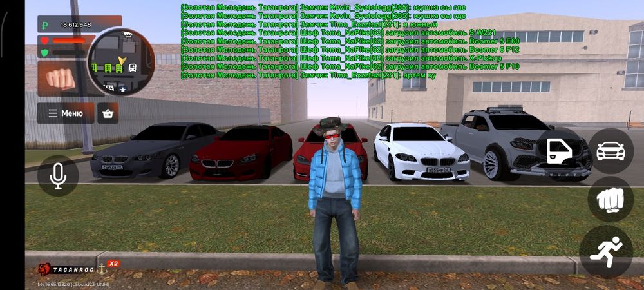Tap chat line about automobile S W221
644x290 pixels.
(x=339, y=34)
